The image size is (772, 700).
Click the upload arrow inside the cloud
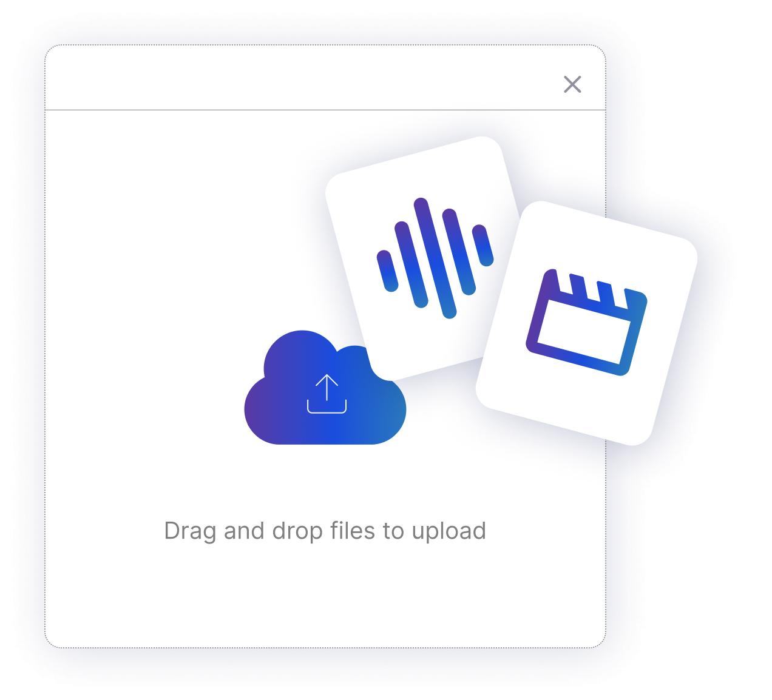tap(327, 394)
